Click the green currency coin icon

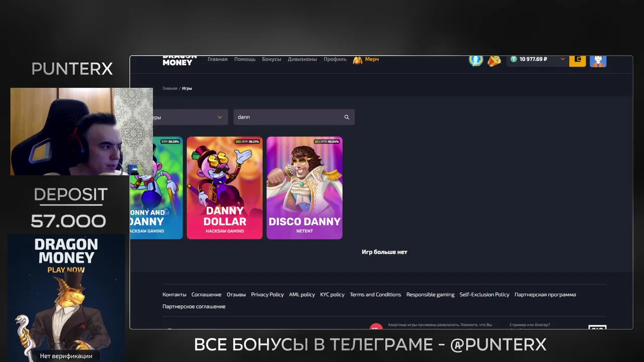click(514, 59)
